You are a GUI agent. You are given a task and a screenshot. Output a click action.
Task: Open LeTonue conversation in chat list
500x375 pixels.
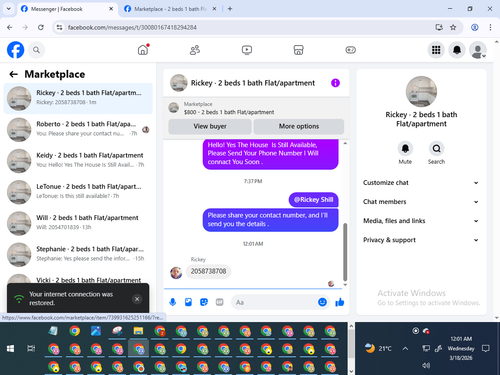coord(78,192)
